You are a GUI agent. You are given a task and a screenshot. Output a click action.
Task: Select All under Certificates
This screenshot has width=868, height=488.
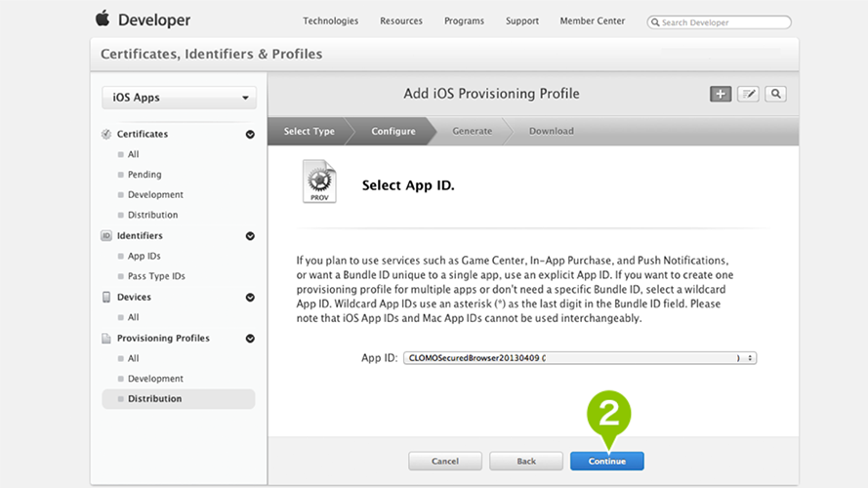[x=134, y=154]
